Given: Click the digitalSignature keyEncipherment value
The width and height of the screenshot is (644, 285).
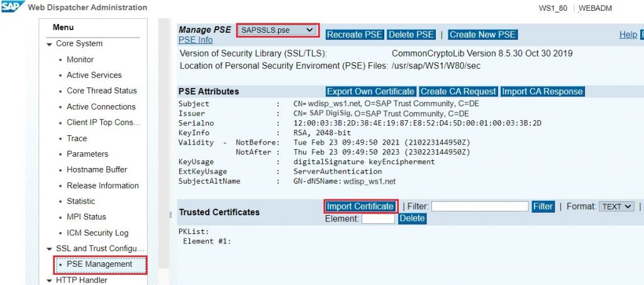Looking at the screenshot, I should tap(364, 162).
